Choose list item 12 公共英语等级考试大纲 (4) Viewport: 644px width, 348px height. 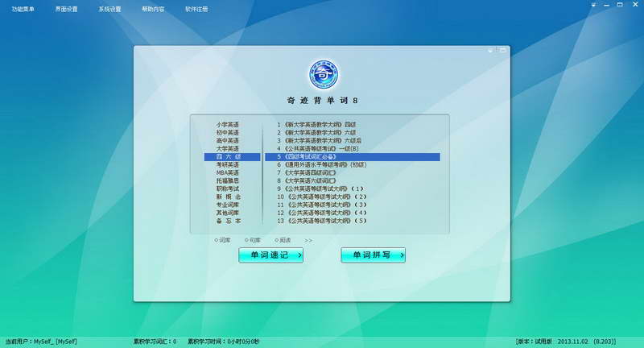tap(321, 213)
